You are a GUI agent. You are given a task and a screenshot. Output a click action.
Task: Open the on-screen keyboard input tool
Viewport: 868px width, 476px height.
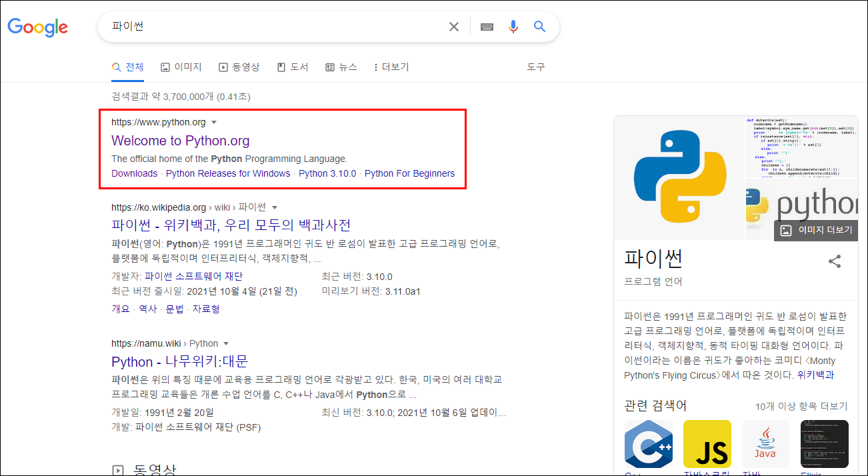tap(487, 27)
